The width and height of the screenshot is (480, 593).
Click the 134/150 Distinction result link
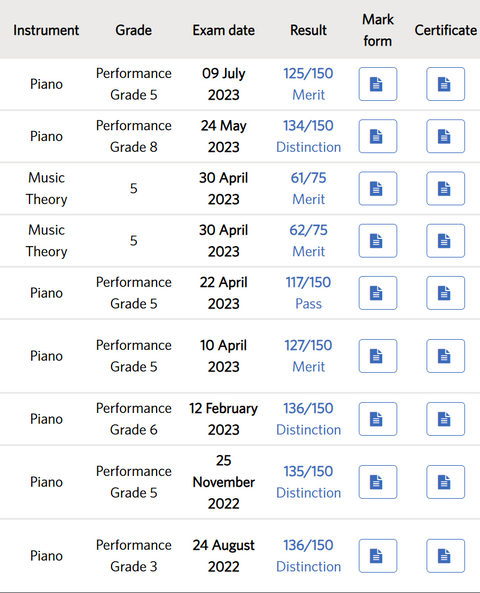pyautogui.click(x=308, y=136)
